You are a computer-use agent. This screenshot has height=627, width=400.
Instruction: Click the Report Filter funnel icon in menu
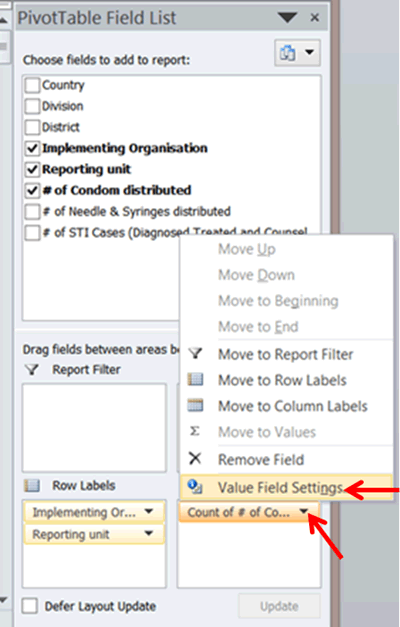tap(195, 353)
